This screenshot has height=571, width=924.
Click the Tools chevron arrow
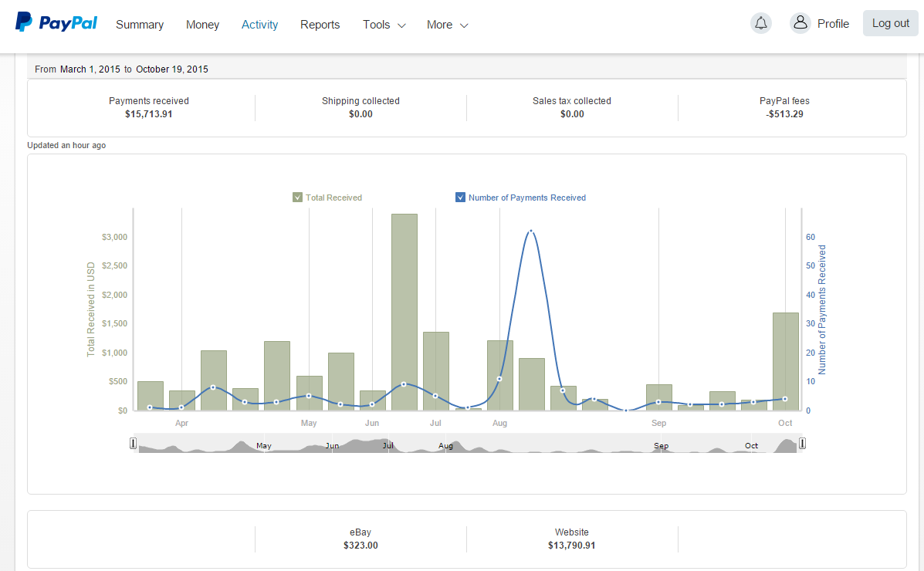coord(402,25)
